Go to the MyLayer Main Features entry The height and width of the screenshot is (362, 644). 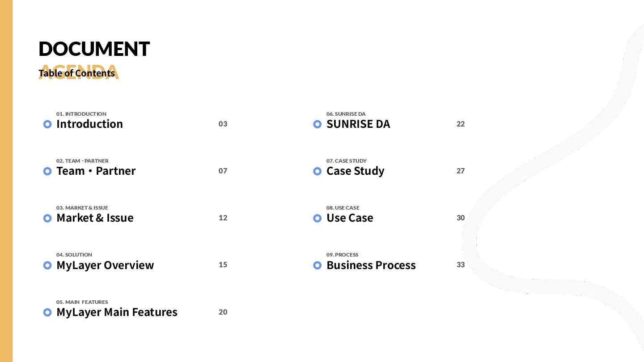(117, 312)
